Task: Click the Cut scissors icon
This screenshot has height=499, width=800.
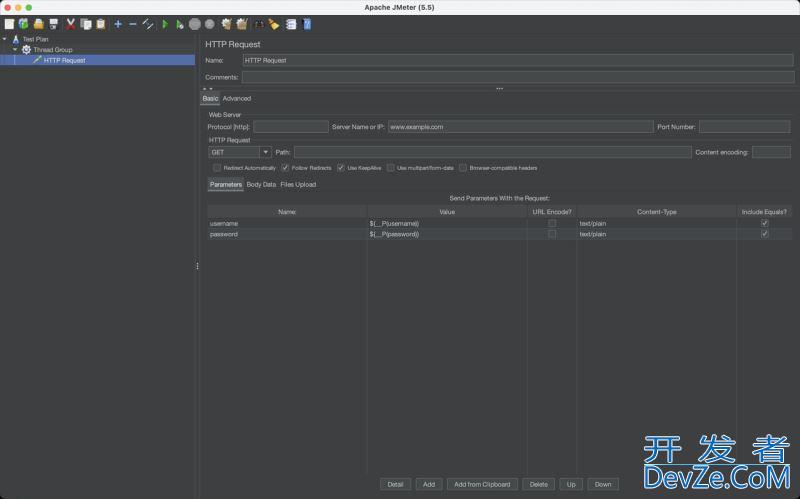Action: point(71,24)
